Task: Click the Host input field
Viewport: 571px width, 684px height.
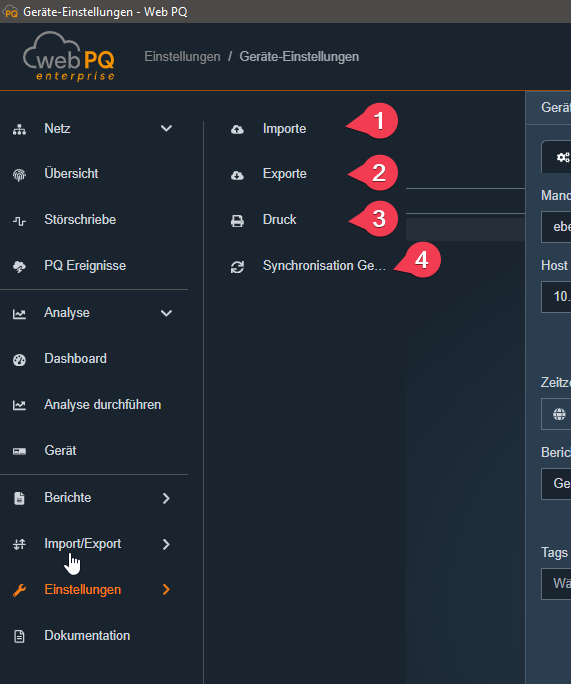Action: point(556,297)
